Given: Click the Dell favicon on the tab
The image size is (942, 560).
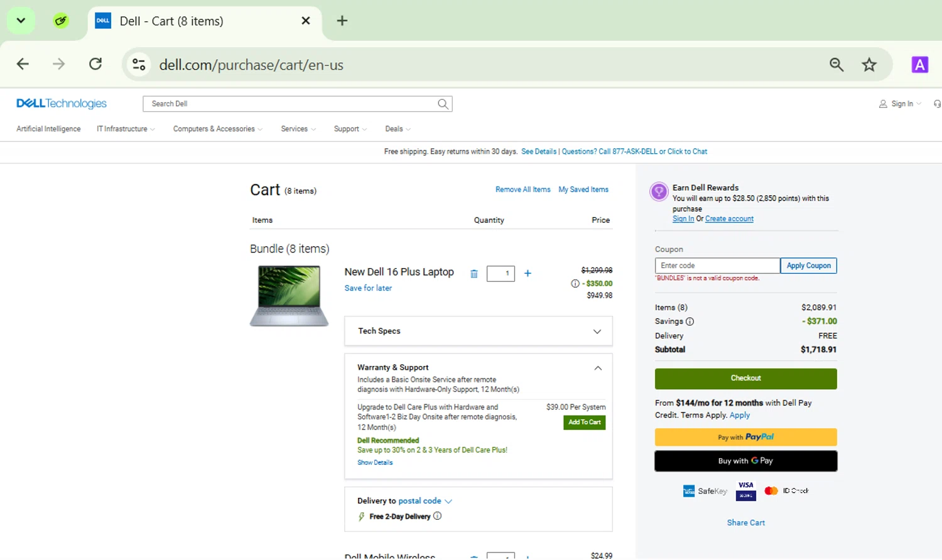Looking at the screenshot, I should click(103, 21).
